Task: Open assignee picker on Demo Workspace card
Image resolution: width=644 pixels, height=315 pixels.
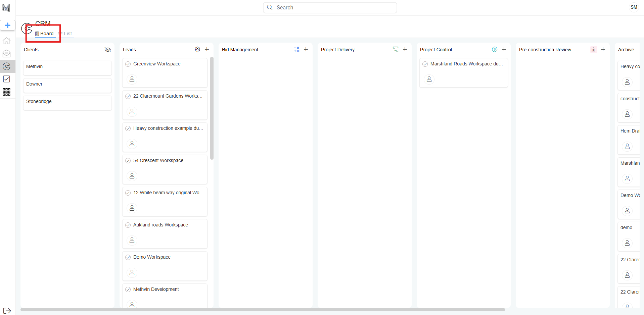Action: [x=132, y=272]
